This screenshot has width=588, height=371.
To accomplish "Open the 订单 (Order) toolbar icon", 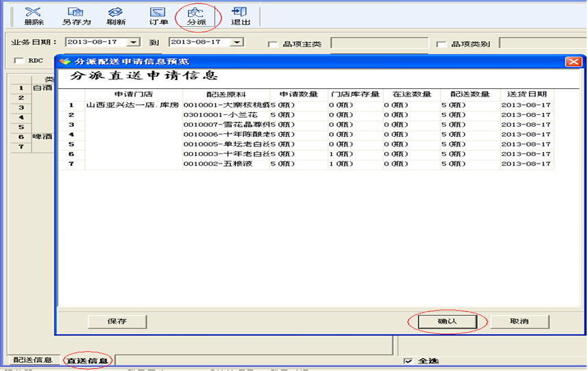I will click(x=158, y=16).
